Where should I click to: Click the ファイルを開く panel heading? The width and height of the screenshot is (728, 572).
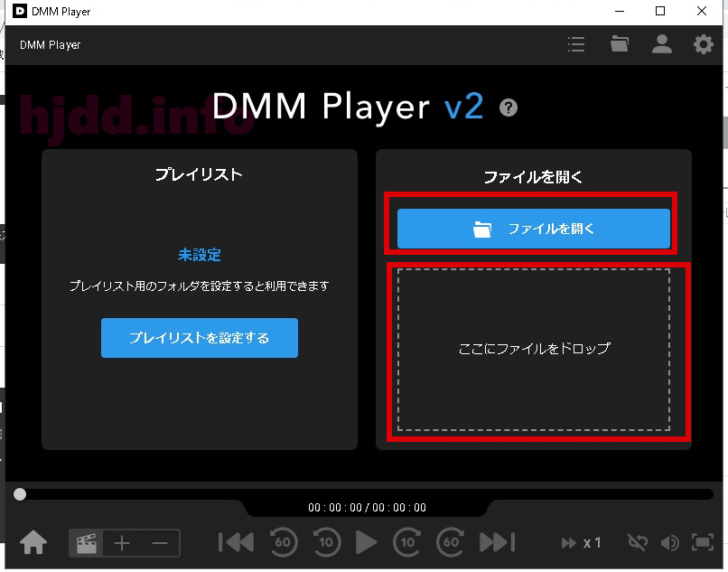(x=534, y=177)
